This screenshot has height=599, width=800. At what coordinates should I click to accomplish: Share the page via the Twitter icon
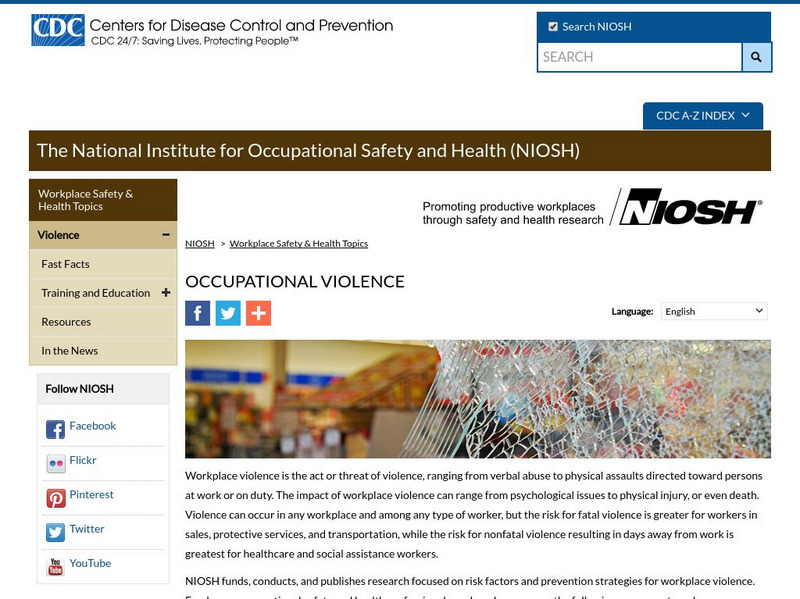point(228,311)
